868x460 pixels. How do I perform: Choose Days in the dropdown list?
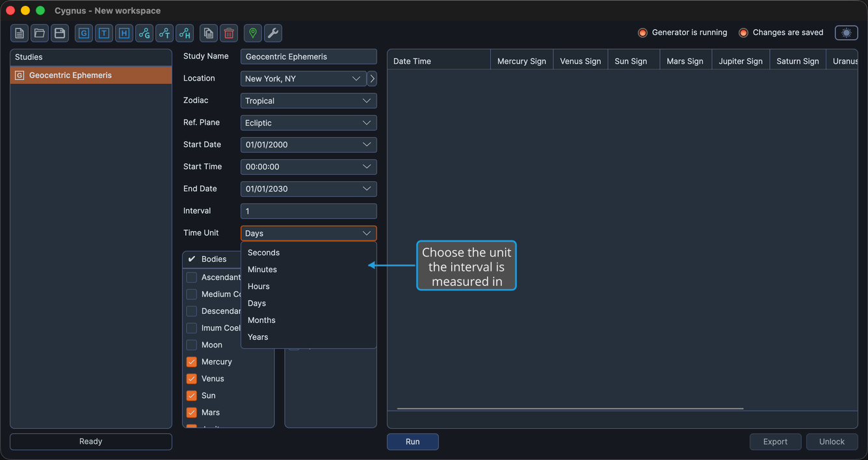click(308, 303)
